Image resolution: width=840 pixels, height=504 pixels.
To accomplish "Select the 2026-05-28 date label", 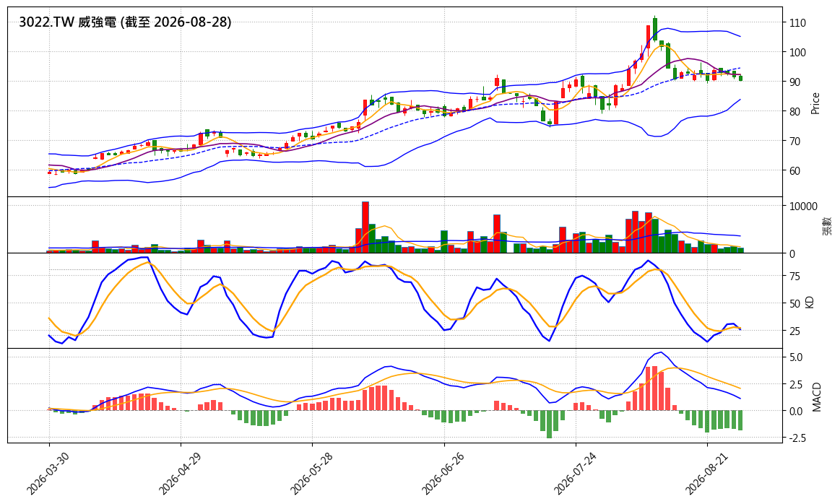I will pos(310,473).
